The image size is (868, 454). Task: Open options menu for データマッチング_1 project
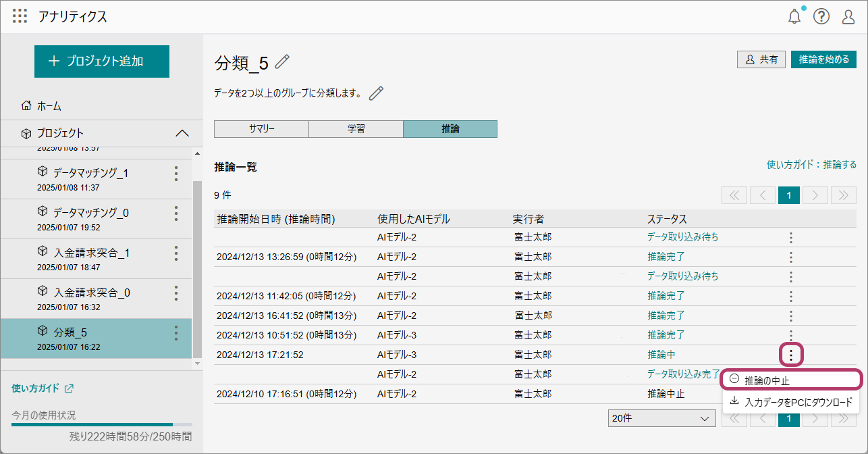click(176, 174)
